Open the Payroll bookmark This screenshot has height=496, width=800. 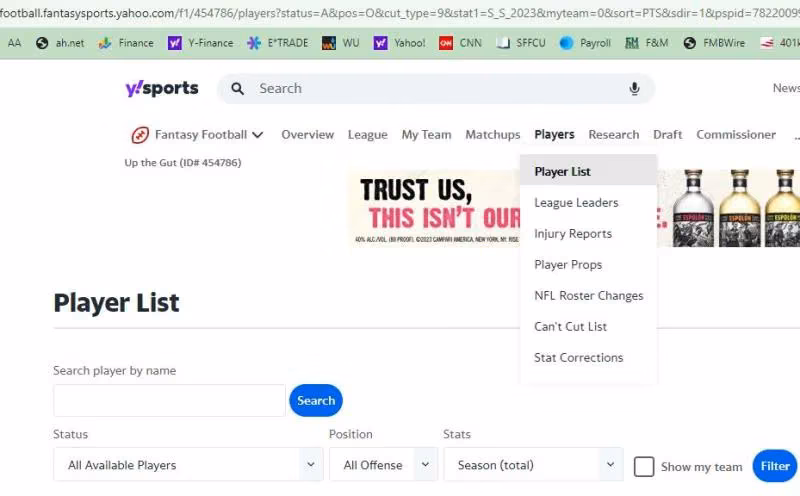point(585,43)
